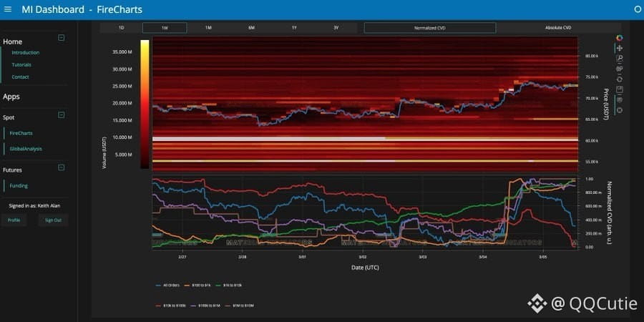Screen dimensions: 644x322
Task: Click the 'MI Dashboard - FireCharts' title
Action: (82, 9)
